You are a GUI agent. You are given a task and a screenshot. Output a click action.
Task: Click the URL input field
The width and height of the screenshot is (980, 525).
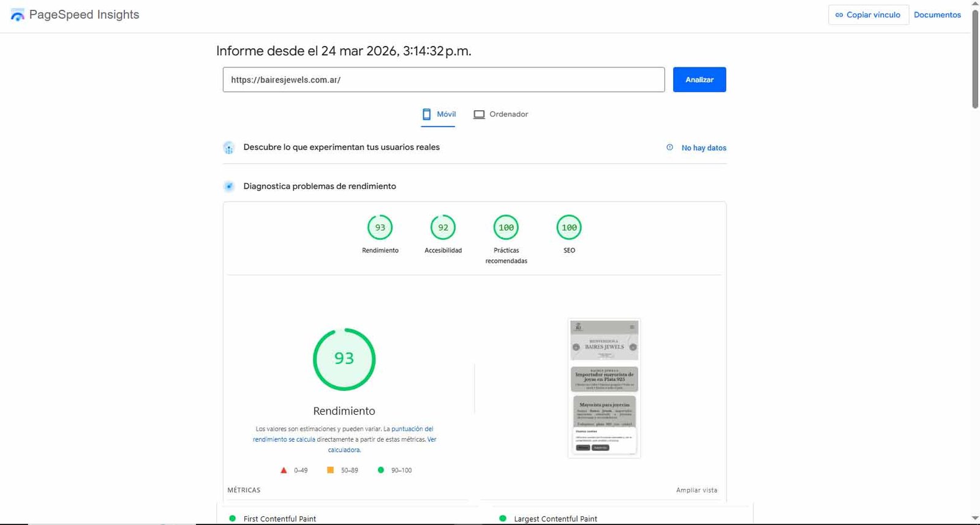pos(443,80)
